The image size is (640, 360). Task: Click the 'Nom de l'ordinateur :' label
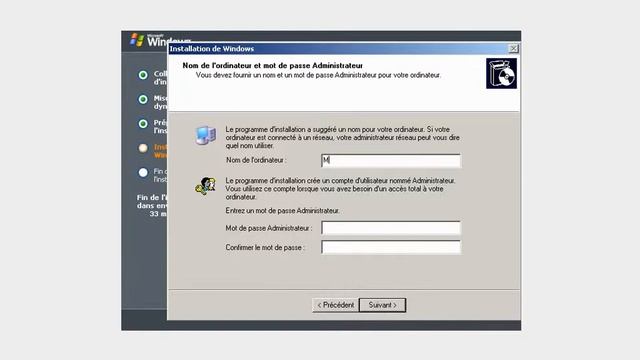[256, 160]
